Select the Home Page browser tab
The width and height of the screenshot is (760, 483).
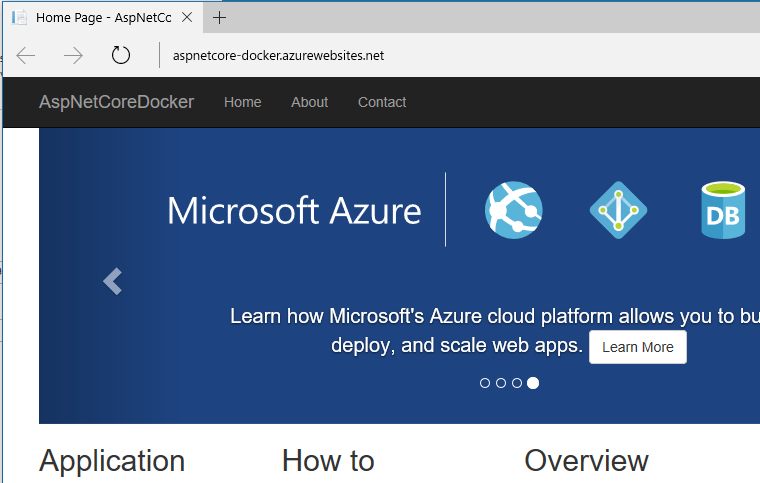[x=100, y=17]
